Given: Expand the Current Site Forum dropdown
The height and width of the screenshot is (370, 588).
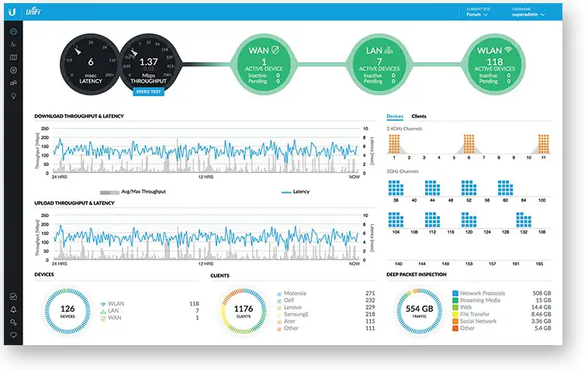Looking at the screenshot, I should [477, 14].
